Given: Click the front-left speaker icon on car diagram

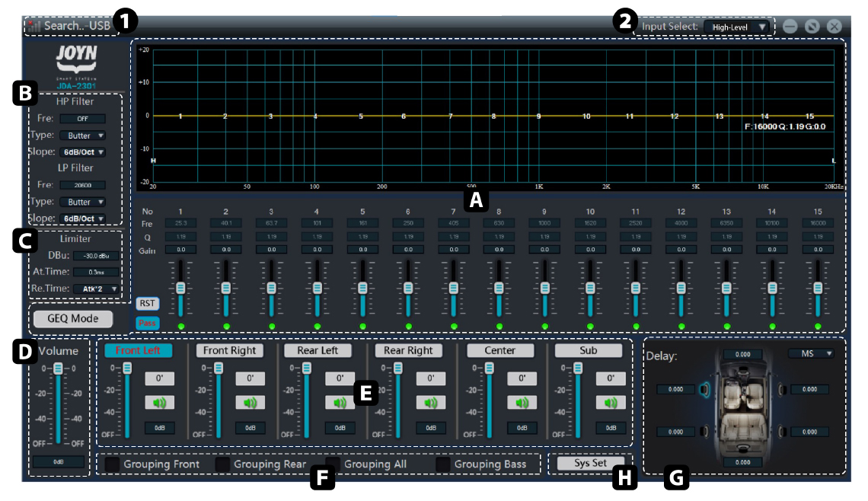Looking at the screenshot, I should pyautogui.click(x=706, y=391).
